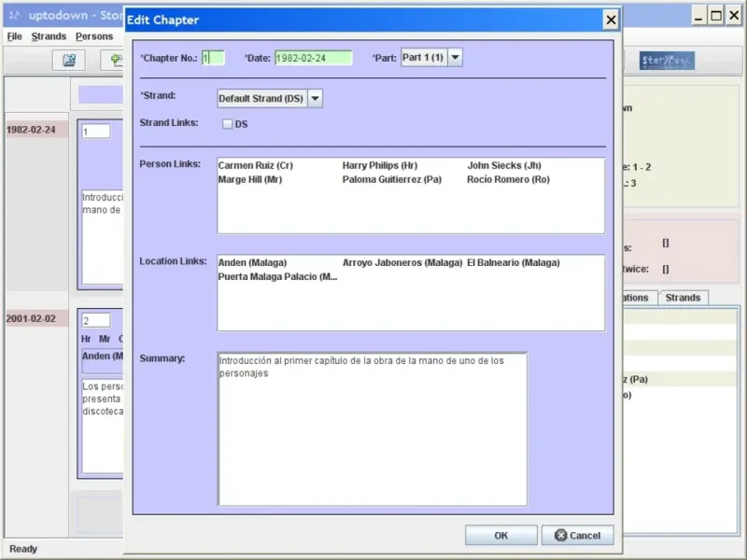The width and height of the screenshot is (747, 560).
Task: Minimize the main StoryBook window
Action: (x=698, y=16)
